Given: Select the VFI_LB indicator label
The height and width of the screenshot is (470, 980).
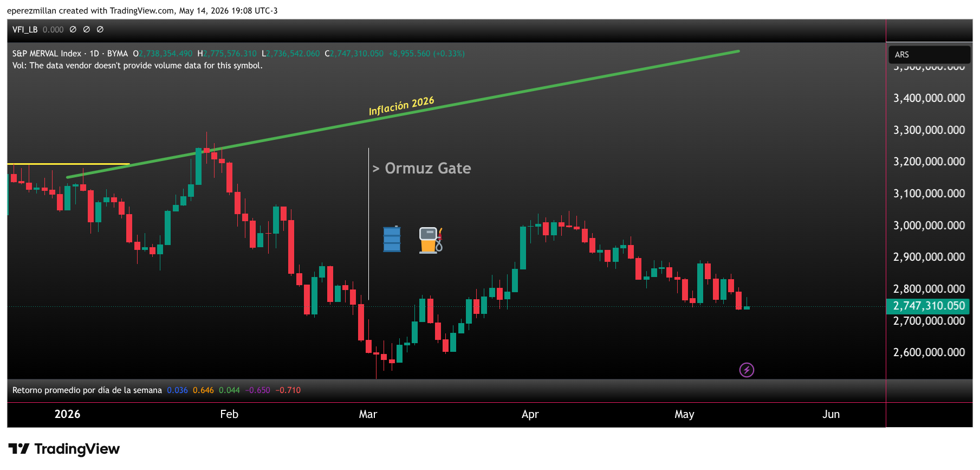Looking at the screenshot, I should pyautogui.click(x=25, y=29).
